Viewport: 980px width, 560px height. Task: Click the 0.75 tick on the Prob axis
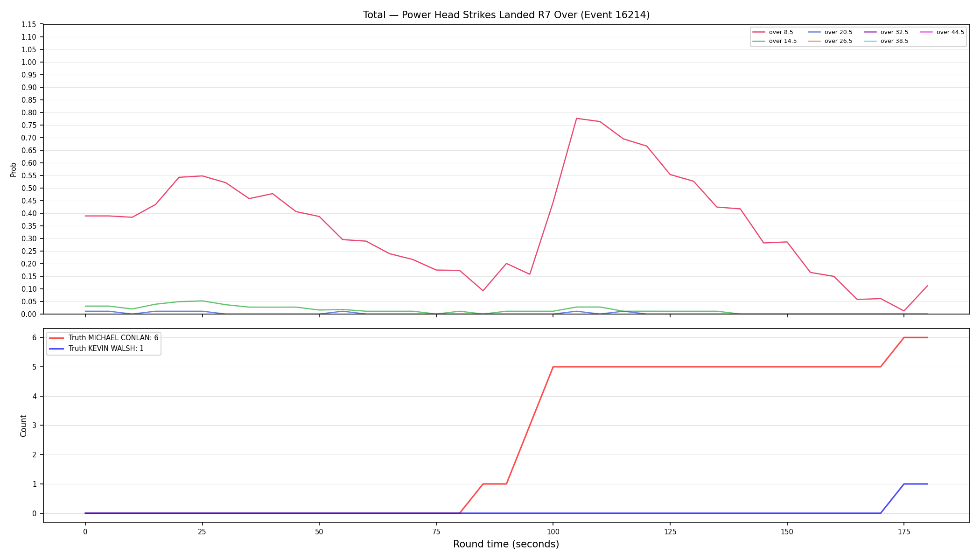[29, 125]
